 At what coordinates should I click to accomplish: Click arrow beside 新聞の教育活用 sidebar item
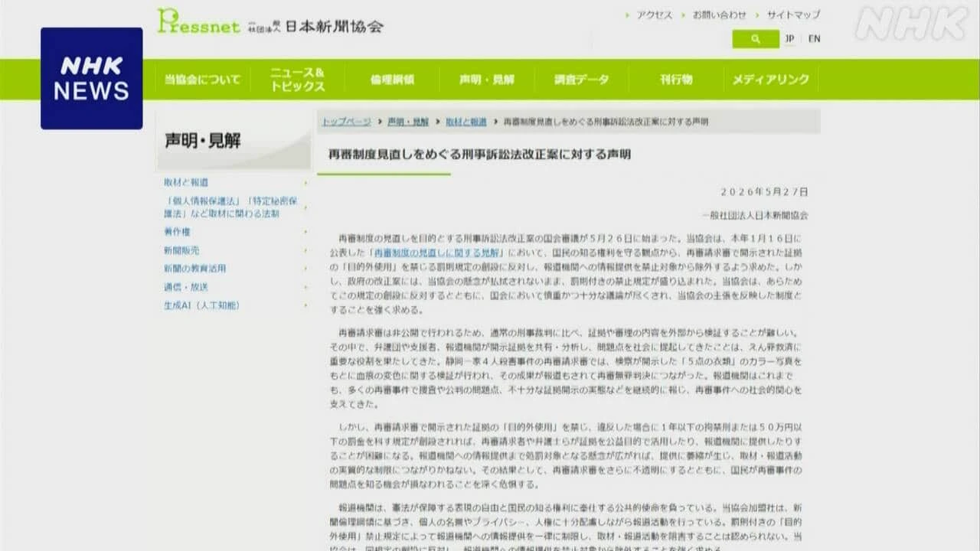tap(305, 269)
